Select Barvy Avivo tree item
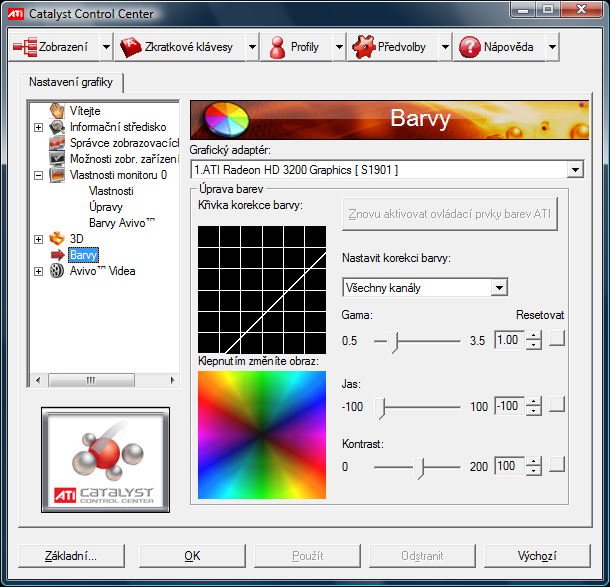This screenshot has width=610, height=587. pyautogui.click(x=122, y=223)
